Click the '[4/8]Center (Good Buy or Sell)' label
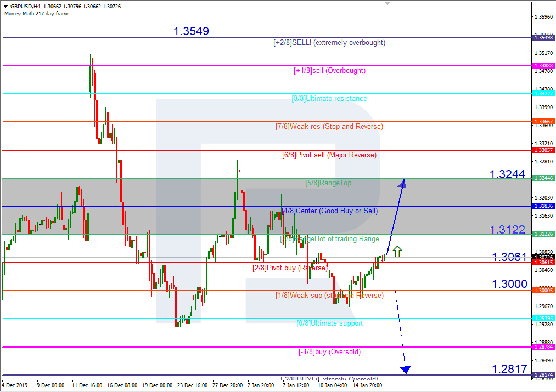This screenshot has width=556, height=392. (330, 211)
